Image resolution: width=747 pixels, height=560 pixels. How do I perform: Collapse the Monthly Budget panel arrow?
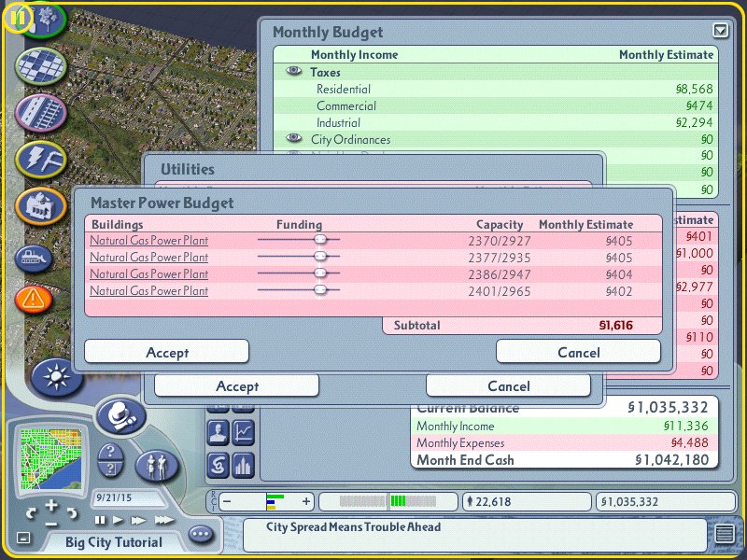click(719, 30)
